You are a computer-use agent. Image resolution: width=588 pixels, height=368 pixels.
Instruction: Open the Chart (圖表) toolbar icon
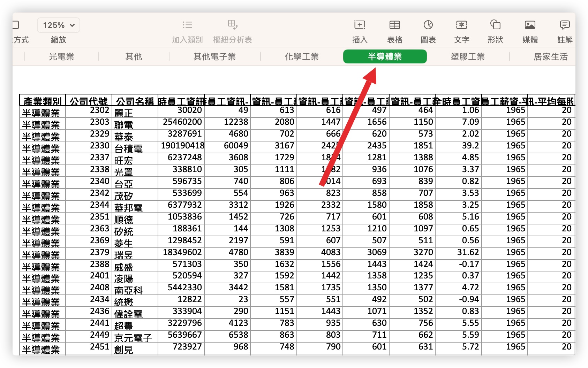click(428, 25)
